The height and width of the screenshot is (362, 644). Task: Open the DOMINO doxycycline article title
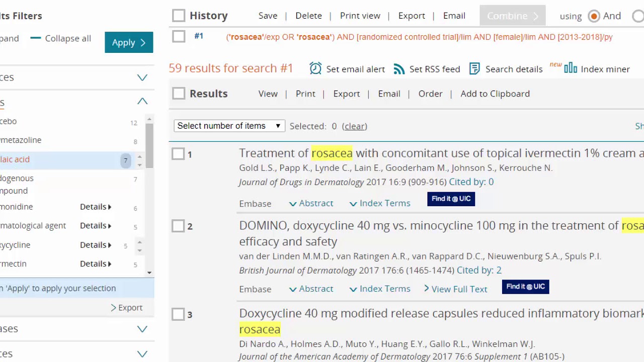click(x=441, y=233)
